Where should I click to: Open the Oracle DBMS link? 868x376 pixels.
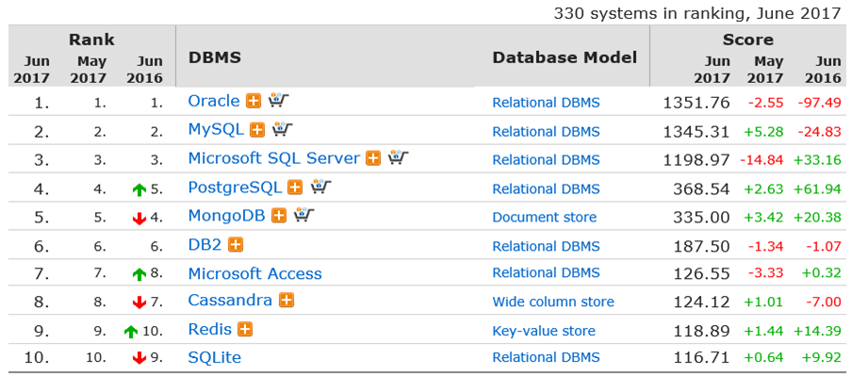(214, 101)
